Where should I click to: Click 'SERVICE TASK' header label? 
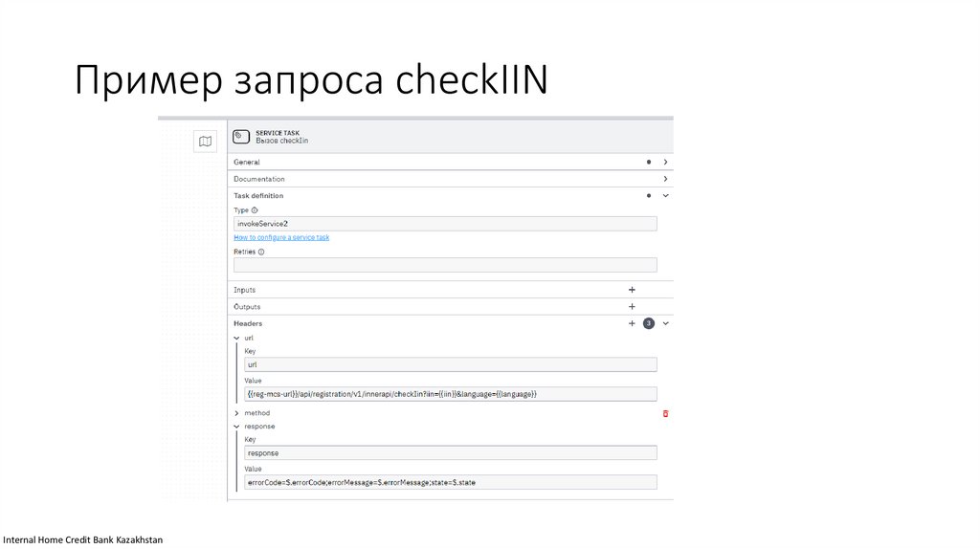click(278, 133)
